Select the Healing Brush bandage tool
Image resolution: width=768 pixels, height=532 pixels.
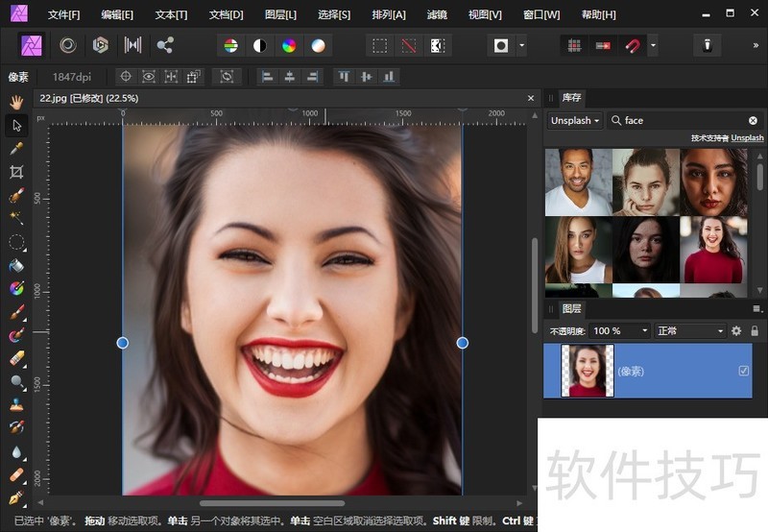point(16,474)
